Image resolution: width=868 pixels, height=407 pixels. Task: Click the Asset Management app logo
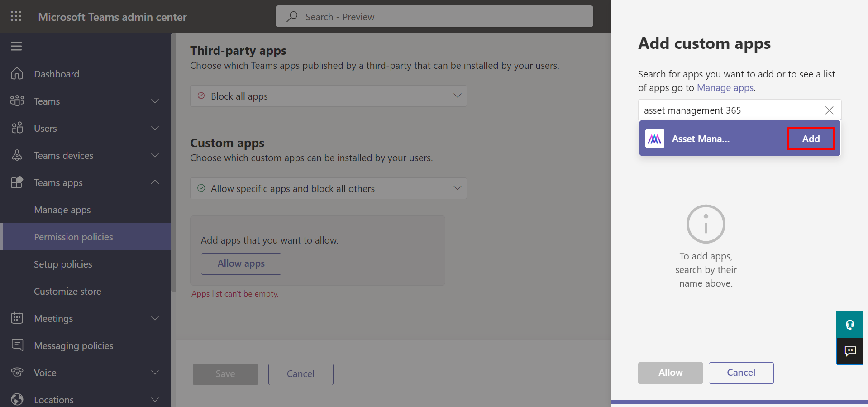coord(654,139)
